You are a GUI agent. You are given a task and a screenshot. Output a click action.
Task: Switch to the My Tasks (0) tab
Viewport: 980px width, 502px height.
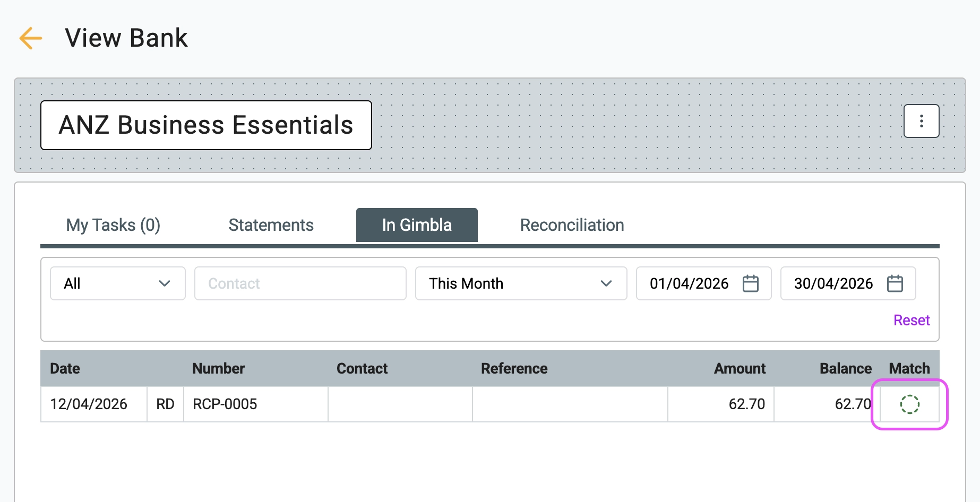pyautogui.click(x=113, y=225)
